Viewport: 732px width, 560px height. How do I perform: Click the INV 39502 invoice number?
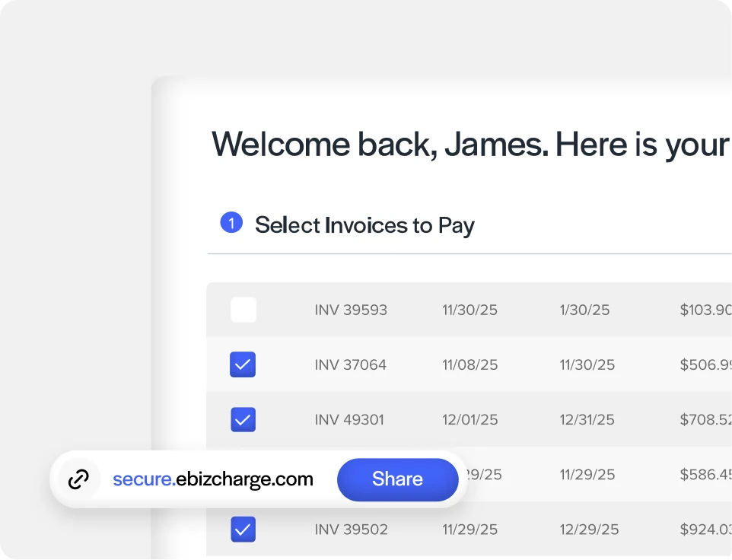(351, 530)
